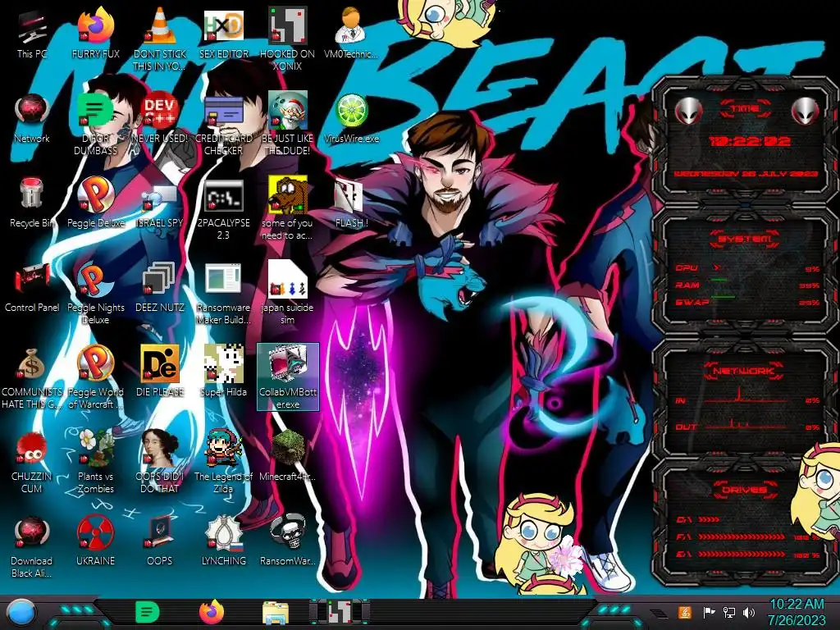Open the HxD SEX EDITOR shortcut
Screen dimensions: 840x630
coord(224,34)
